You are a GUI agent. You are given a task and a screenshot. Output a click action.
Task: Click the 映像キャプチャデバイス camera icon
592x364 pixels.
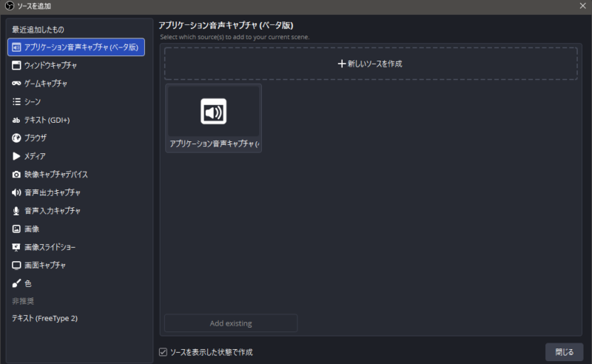pyautogui.click(x=16, y=175)
